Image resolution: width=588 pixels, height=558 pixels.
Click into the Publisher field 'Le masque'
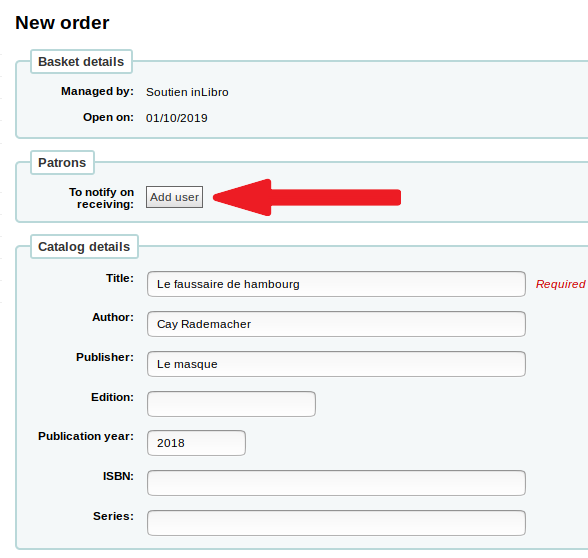(336, 364)
